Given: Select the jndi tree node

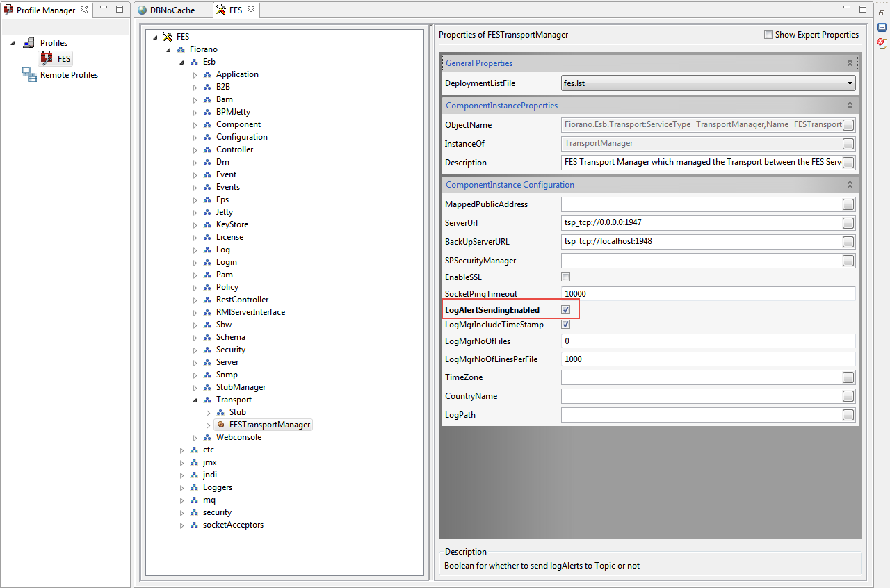Looking at the screenshot, I should click(x=210, y=475).
